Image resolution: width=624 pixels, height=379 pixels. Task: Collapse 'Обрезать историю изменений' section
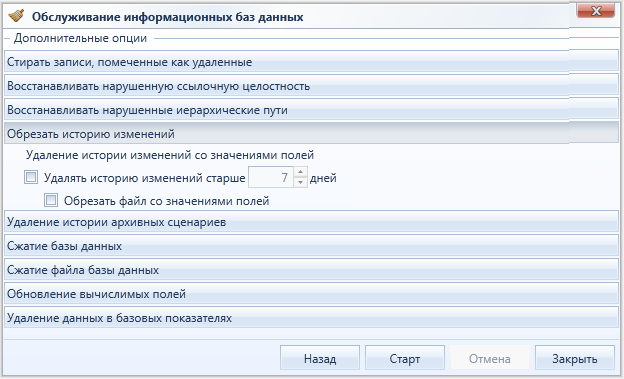coord(311,134)
